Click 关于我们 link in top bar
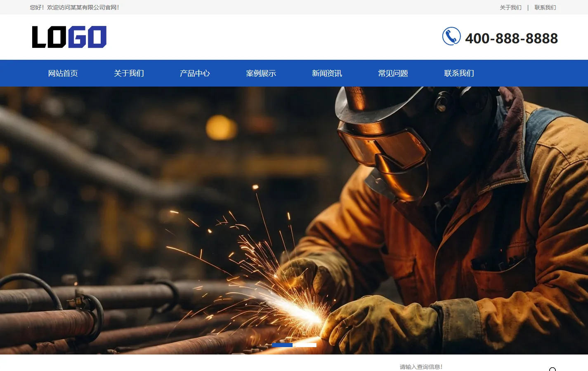Image resolution: width=588 pixels, height=371 pixels. point(510,7)
